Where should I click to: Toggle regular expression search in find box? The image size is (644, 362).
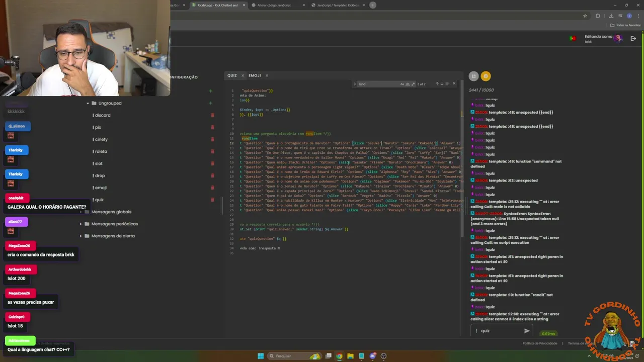tap(413, 84)
